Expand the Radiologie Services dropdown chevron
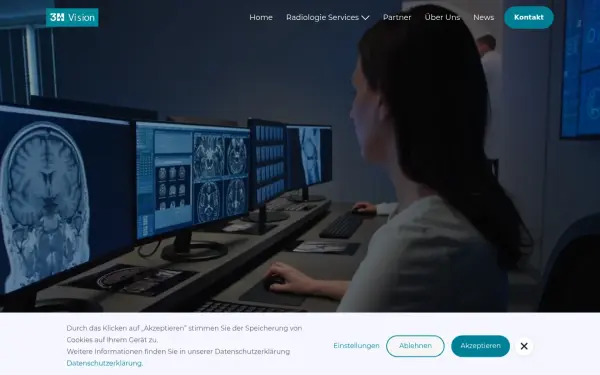The width and height of the screenshot is (600, 375). 365,18
